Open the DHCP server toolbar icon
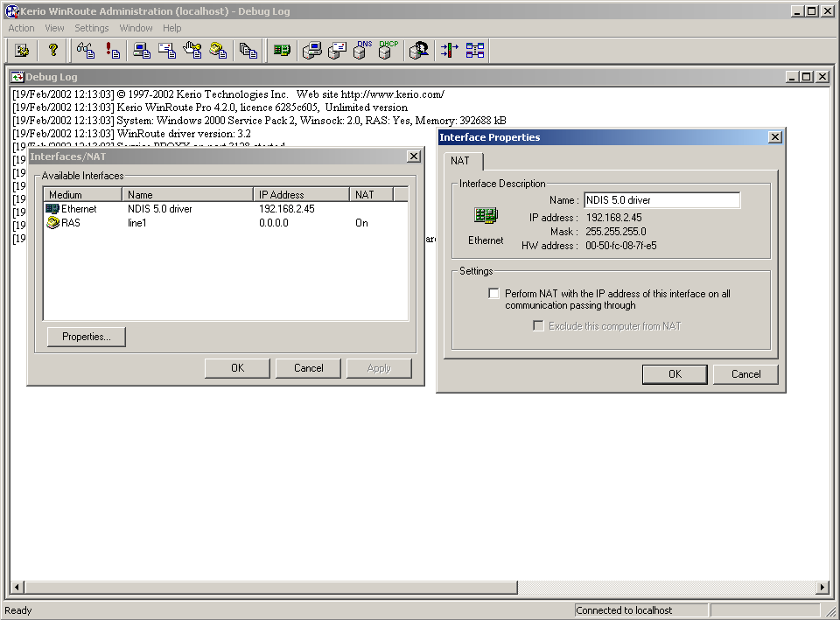This screenshot has height=620, width=840. (388, 51)
